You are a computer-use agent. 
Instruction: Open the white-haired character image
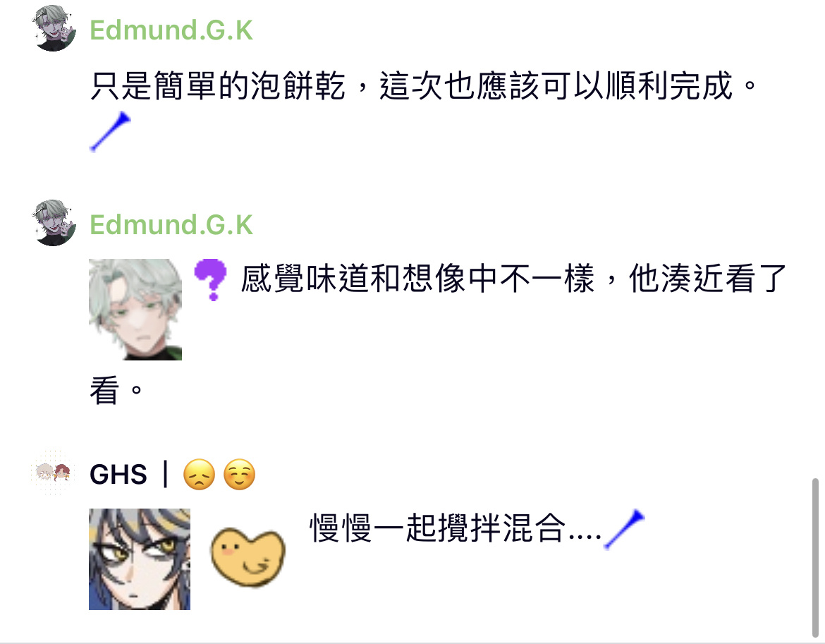135,310
